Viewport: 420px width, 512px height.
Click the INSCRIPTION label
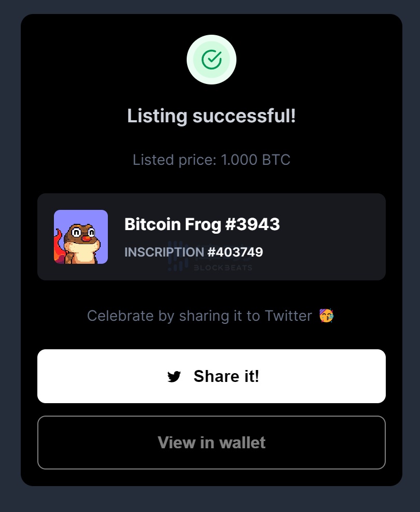[x=164, y=252]
